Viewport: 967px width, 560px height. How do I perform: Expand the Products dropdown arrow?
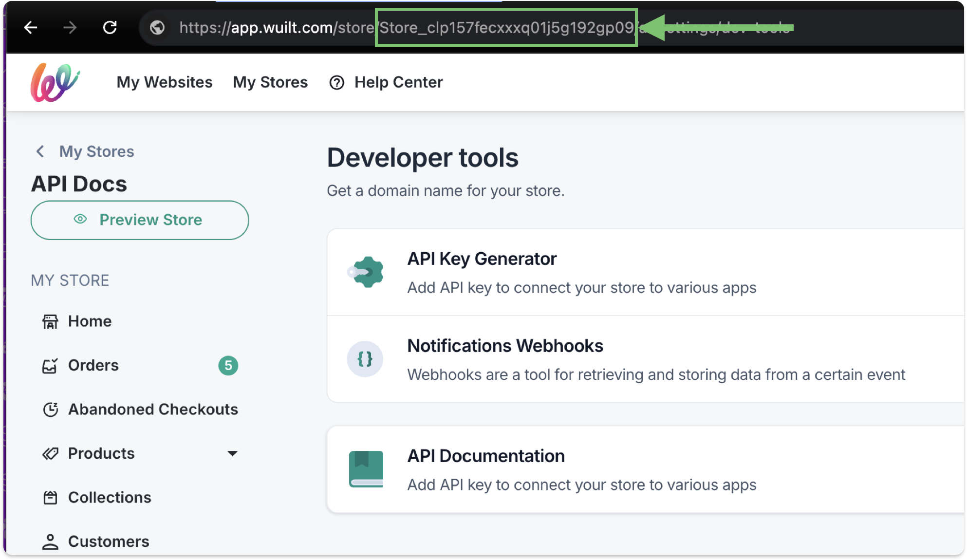coord(232,453)
